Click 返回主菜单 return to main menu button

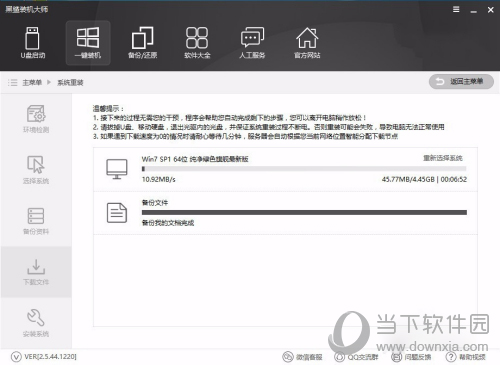tap(461, 82)
